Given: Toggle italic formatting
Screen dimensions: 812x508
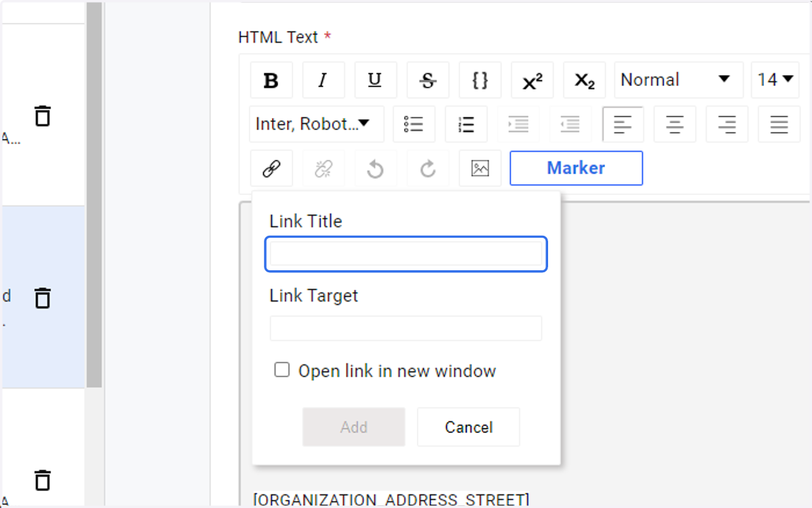Looking at the screenshot, I should 323,80.
